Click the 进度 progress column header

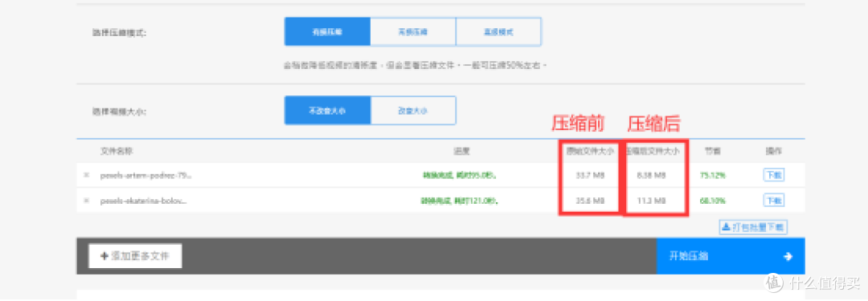pos(461,151)
